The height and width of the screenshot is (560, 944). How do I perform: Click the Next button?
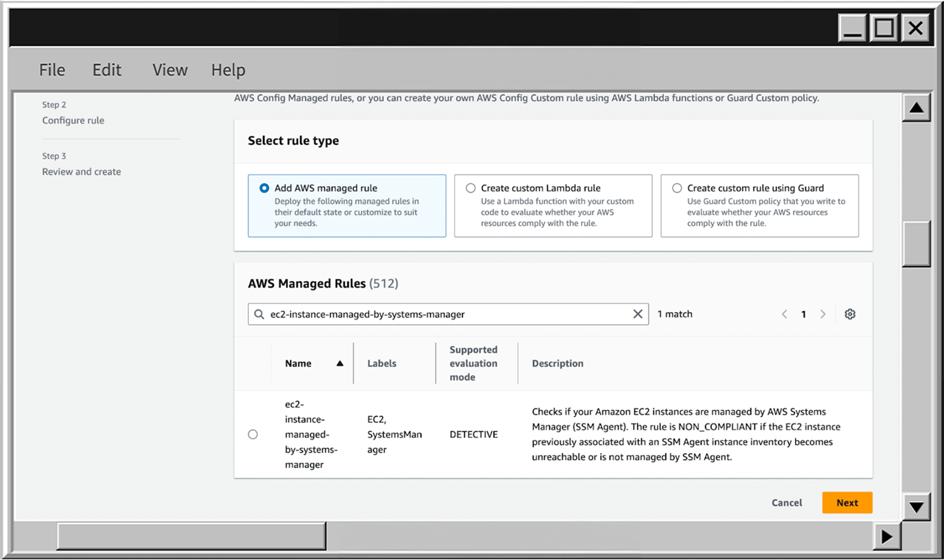pos(847,502)
